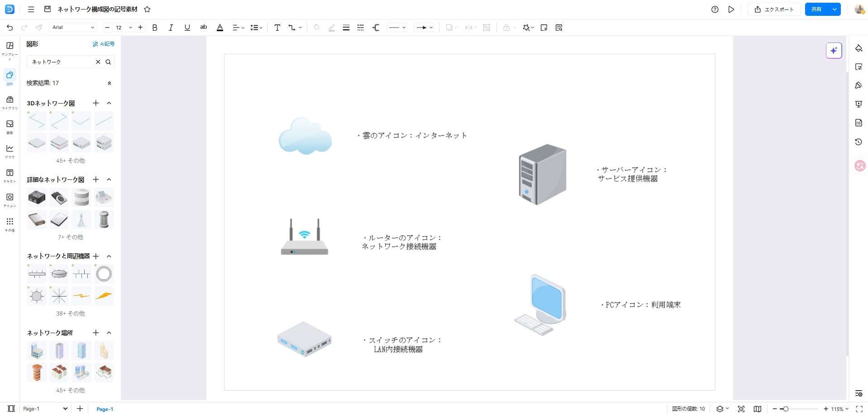The height and width of the screenshot is (415, 868).
Task: Click the AI assistant sparkle icon on canvas
Action: [x=833, y=50]
